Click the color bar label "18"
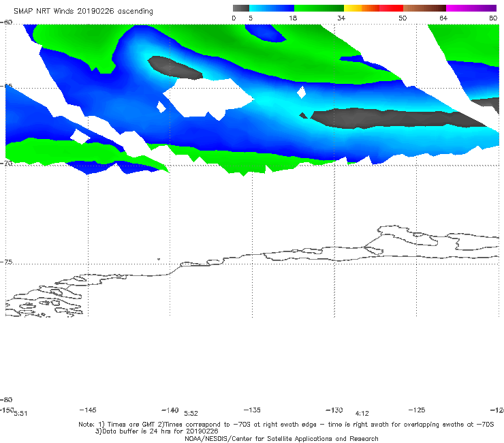Screen dimensions: 504x443 tap(293, 18)
